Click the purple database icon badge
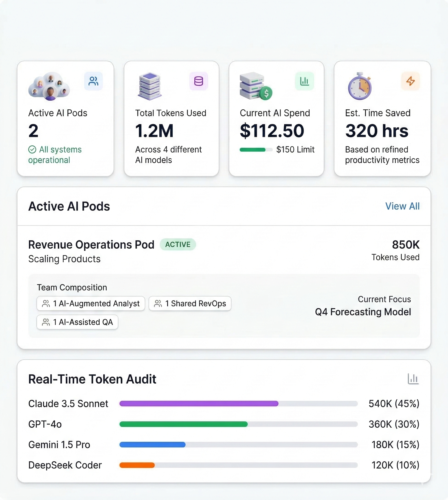The width and height of the screenshot is (448, 500). (x=198, y=81)
